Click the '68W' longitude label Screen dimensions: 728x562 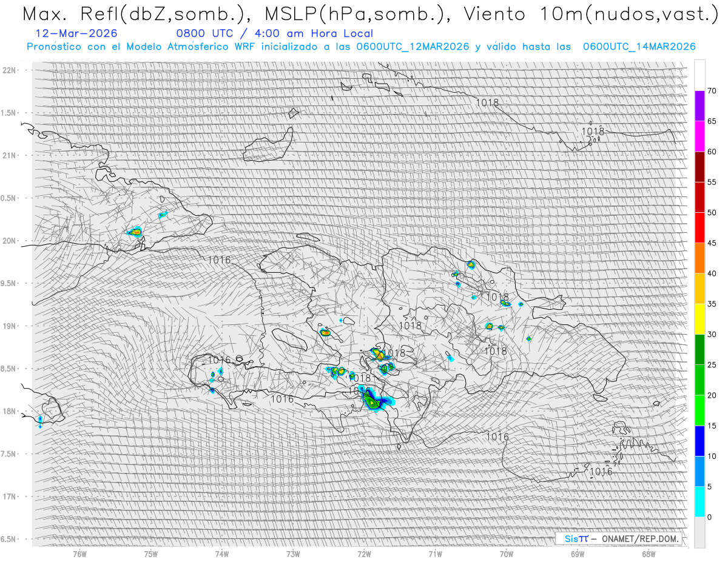click(649, 554)
